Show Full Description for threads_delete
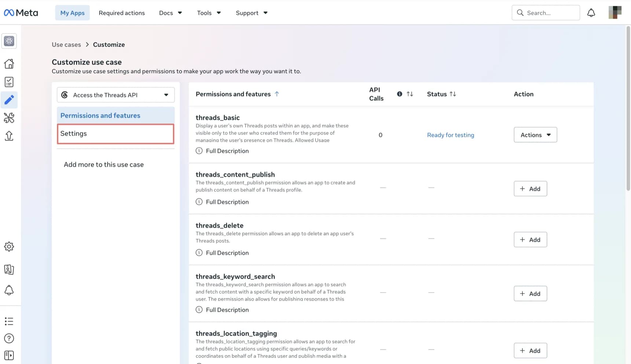631x364 pixels. click(222, 253)
